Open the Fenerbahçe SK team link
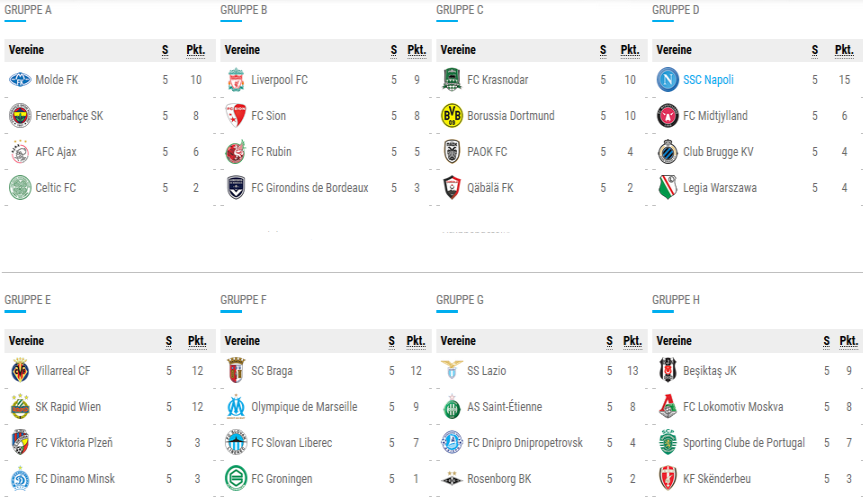Image resolution: width=863 pixels, height=499 pixels. pyautogui.click(x=69, y=116)
